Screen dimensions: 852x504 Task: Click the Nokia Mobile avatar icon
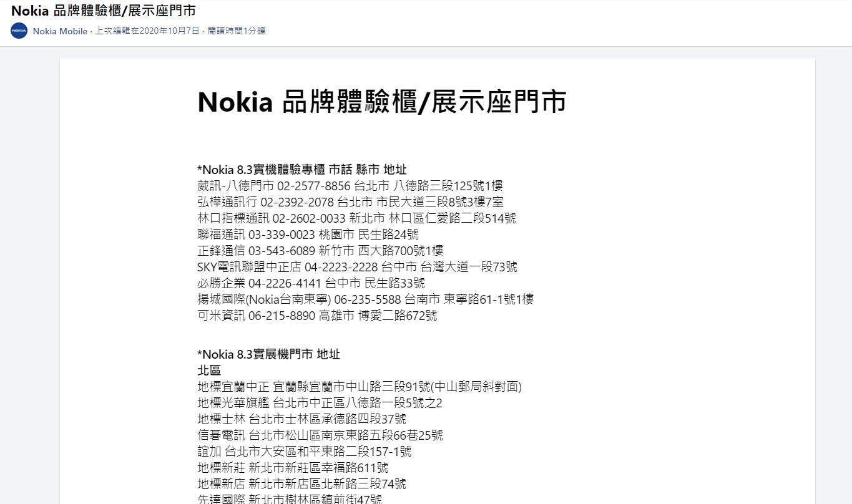click(x=19, y=31)
